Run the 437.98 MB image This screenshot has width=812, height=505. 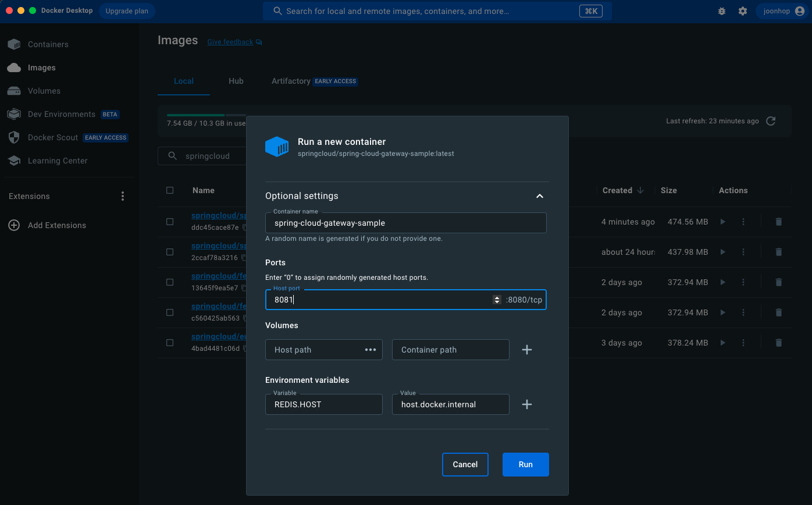tap(722, 252)
